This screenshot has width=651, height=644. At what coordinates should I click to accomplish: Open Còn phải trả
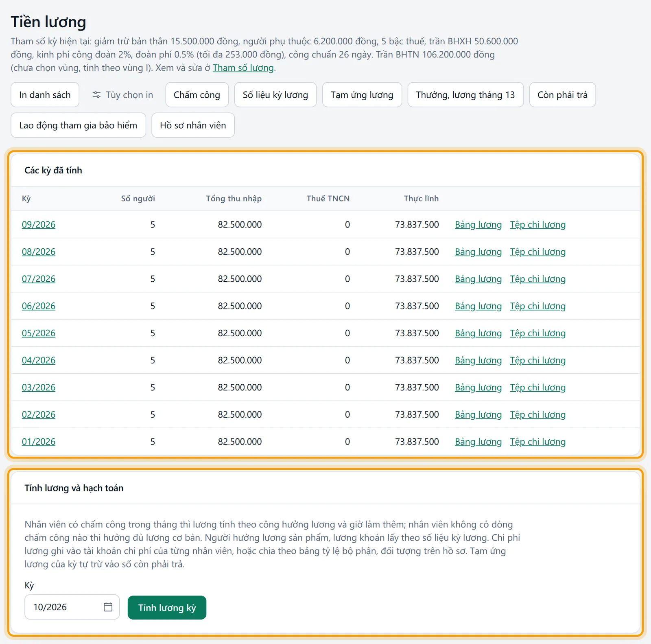[x=562, y=95]
